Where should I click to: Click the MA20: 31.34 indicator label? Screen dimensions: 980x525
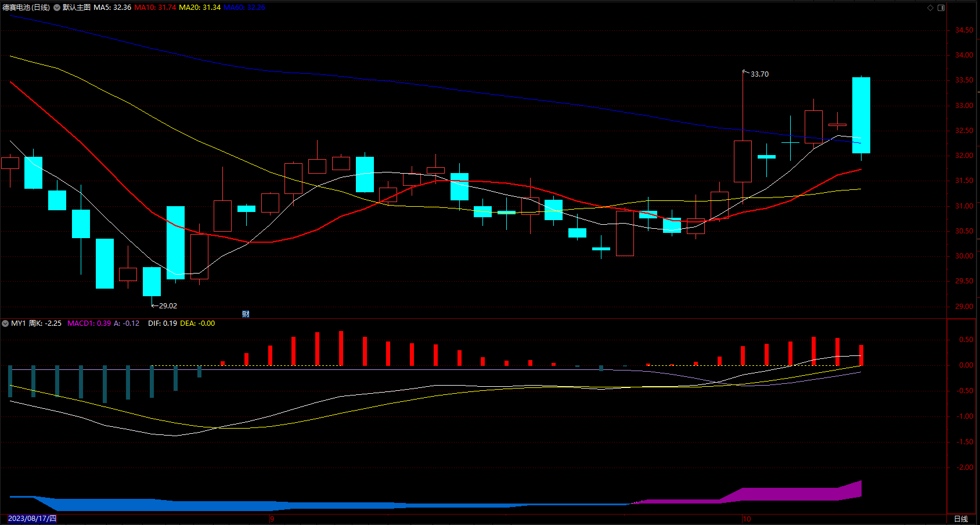(200, 8)
